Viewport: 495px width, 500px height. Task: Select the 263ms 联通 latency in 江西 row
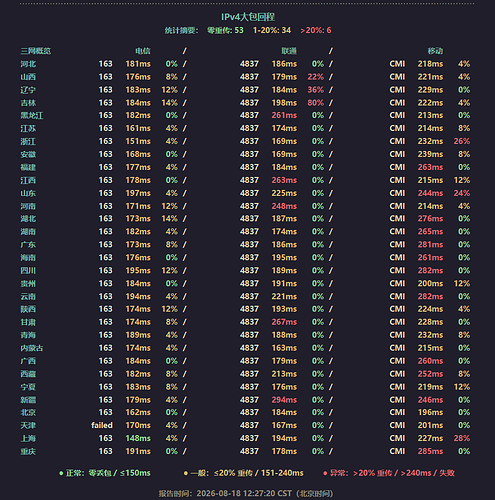284,180
